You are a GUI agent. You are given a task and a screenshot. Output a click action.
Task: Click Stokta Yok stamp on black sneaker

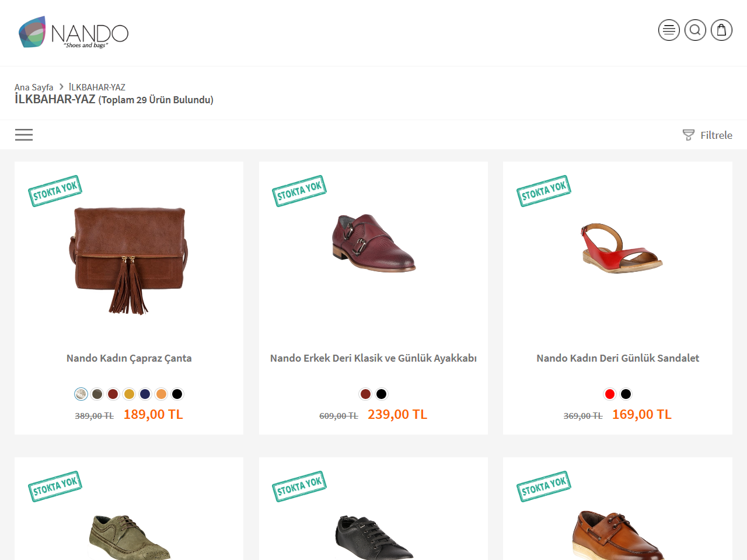pos(299,486)
